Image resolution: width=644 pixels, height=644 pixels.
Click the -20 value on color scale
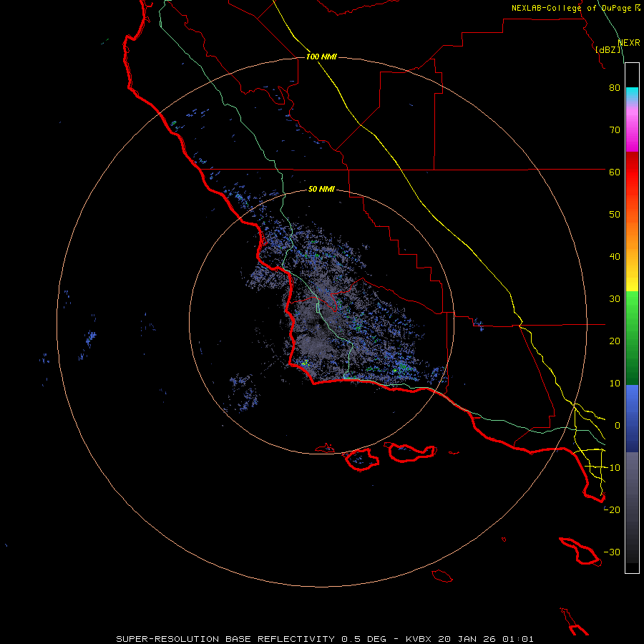click(612, 509)
